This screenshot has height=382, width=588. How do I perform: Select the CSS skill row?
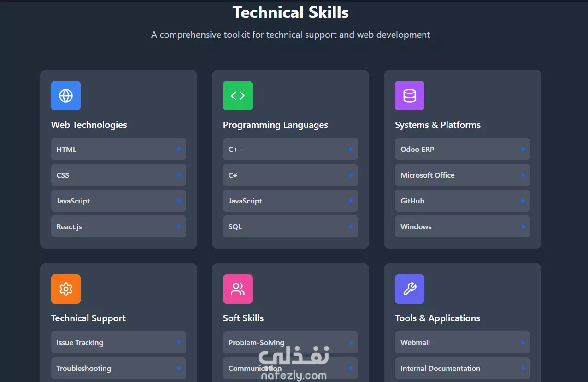pos(118,175)
